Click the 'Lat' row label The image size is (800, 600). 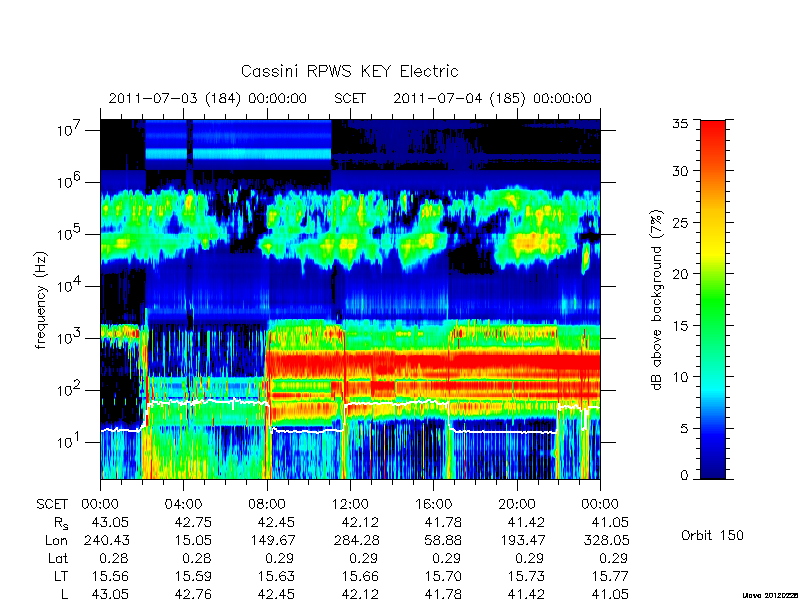click(58, 559)
